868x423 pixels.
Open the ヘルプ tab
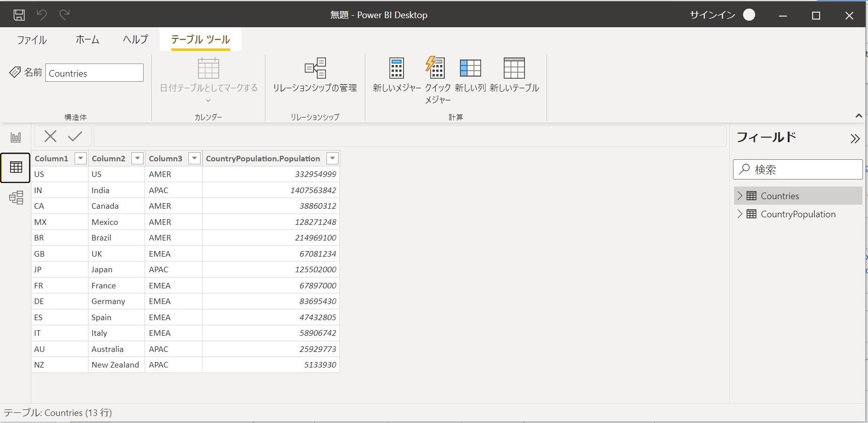pyautogui.click(x=135, y=40)
